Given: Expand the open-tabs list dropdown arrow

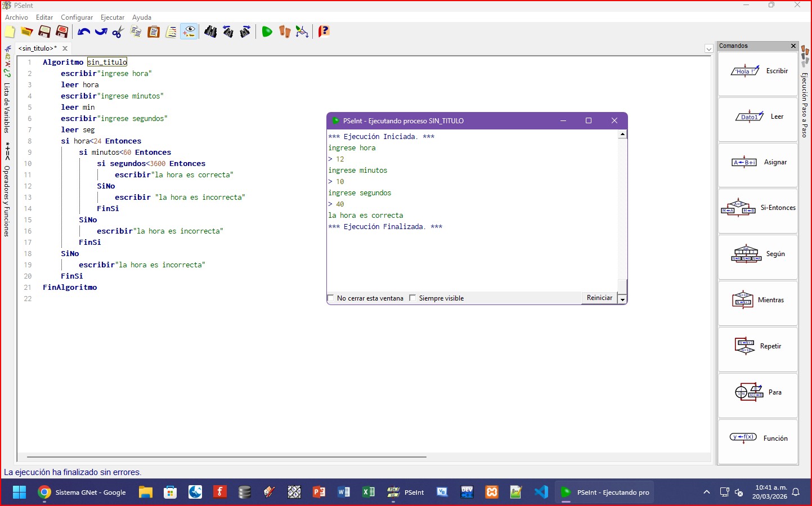Looking at the screenshot, I should click(708, 49).
